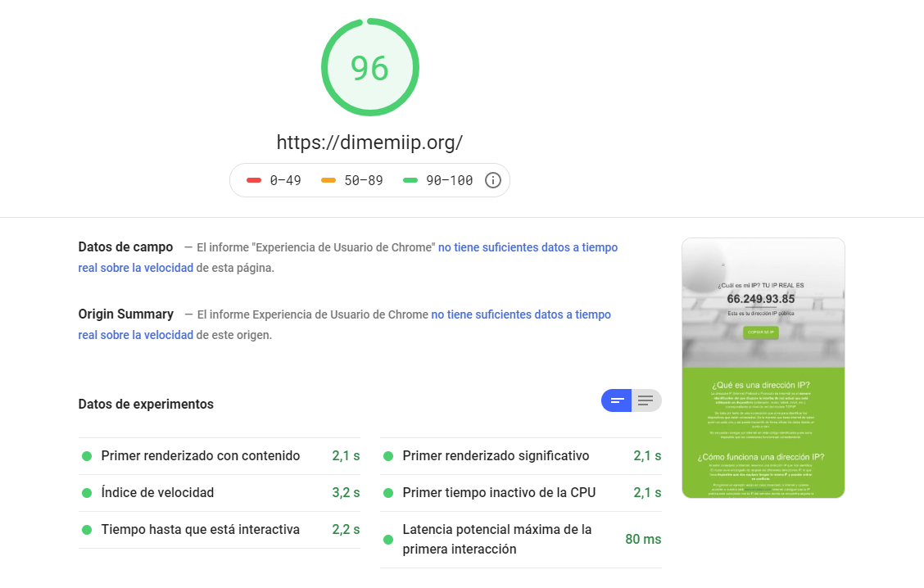Click the Datos de campo label
The width and height of the screenshot is (924, 588).
[125, 247]
